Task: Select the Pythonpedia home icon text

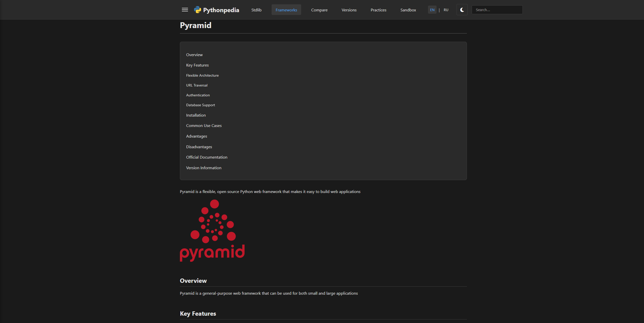Action: click(x=221, y=10)
